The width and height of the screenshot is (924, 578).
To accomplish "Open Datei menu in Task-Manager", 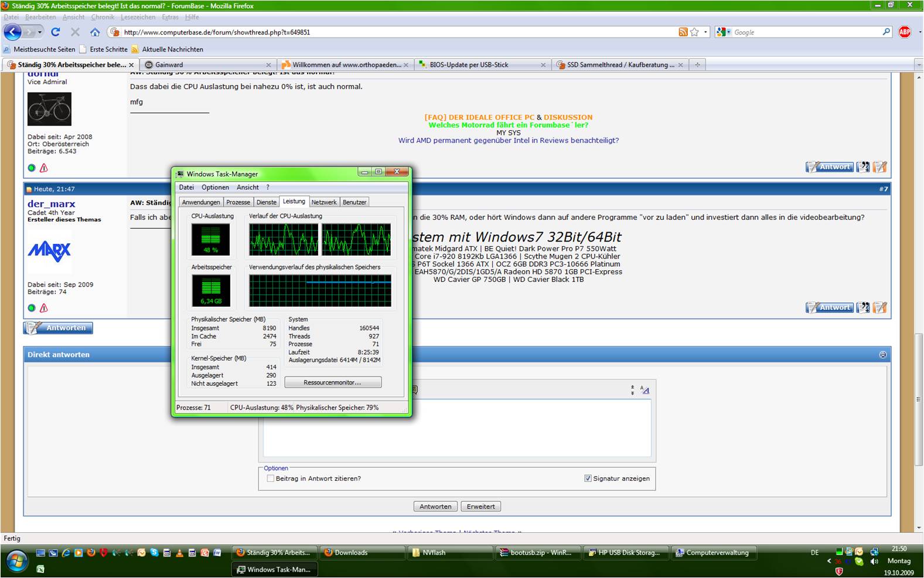I will coord(186,188).
